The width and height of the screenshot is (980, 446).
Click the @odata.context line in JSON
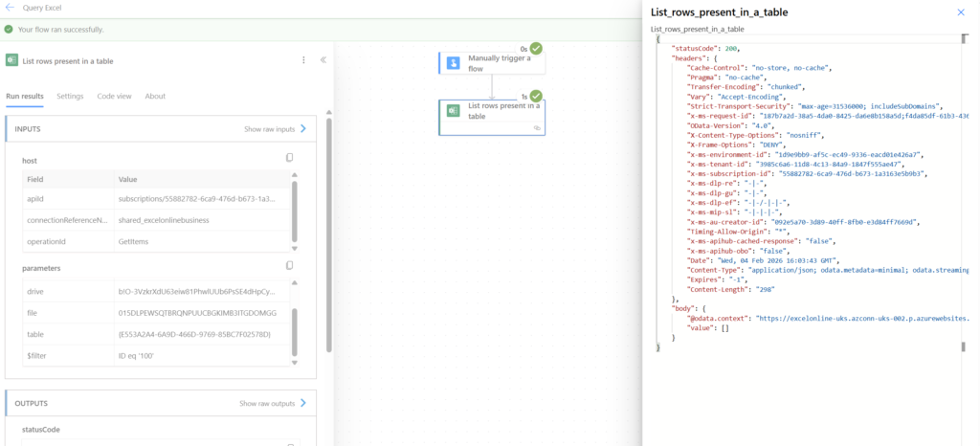click(x=828, y=318)
